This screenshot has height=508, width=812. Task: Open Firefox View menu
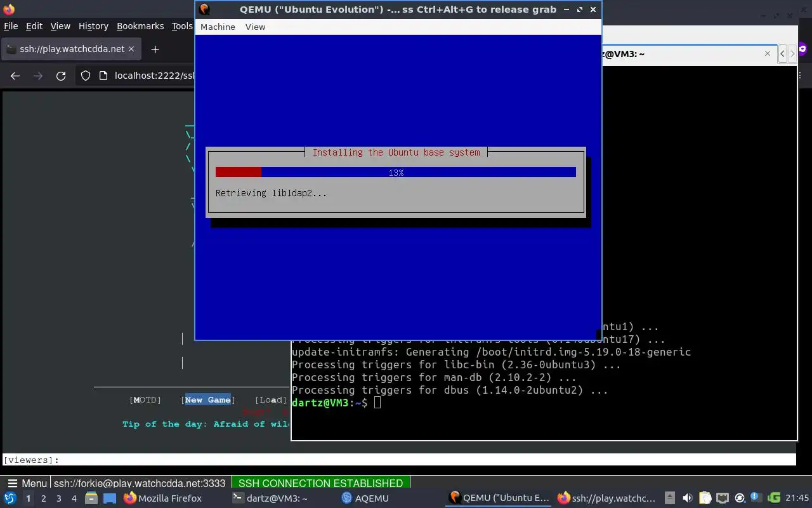60,26
